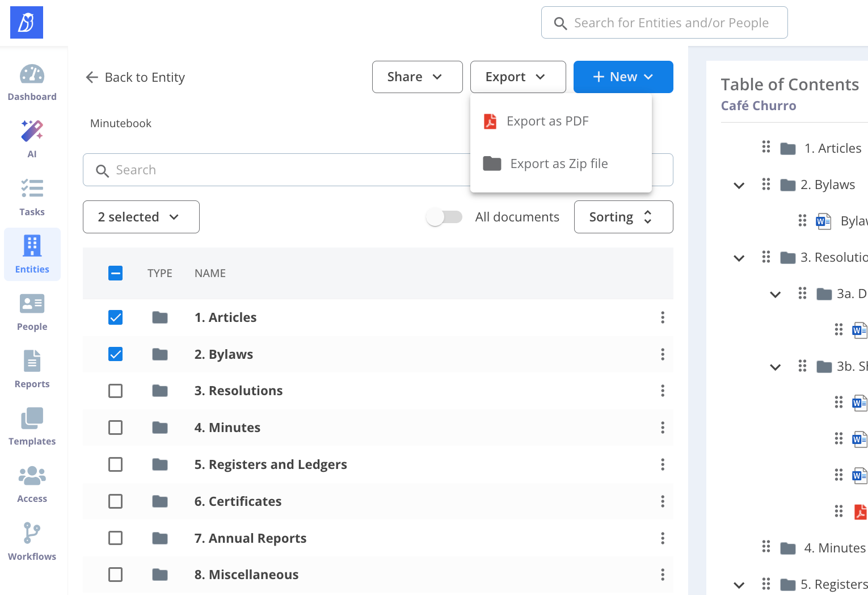Screen dimensions: 868x595
Task: Click the Back to Entity link
Action: point(135,77)
